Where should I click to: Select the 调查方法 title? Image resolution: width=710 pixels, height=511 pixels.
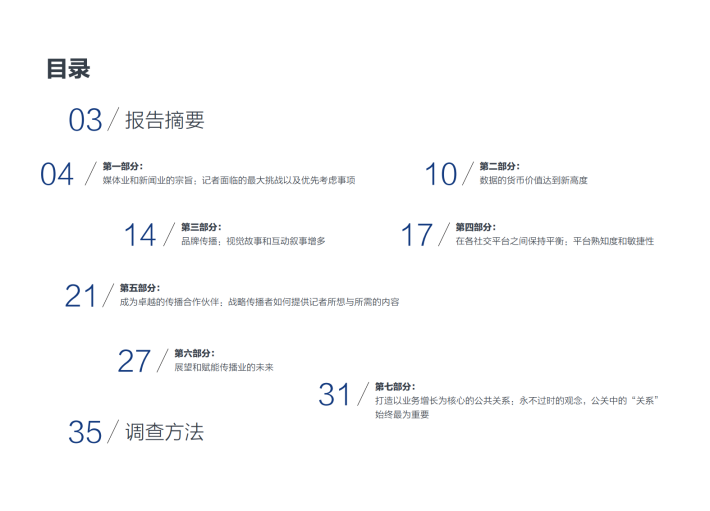[x=165, y=432]
